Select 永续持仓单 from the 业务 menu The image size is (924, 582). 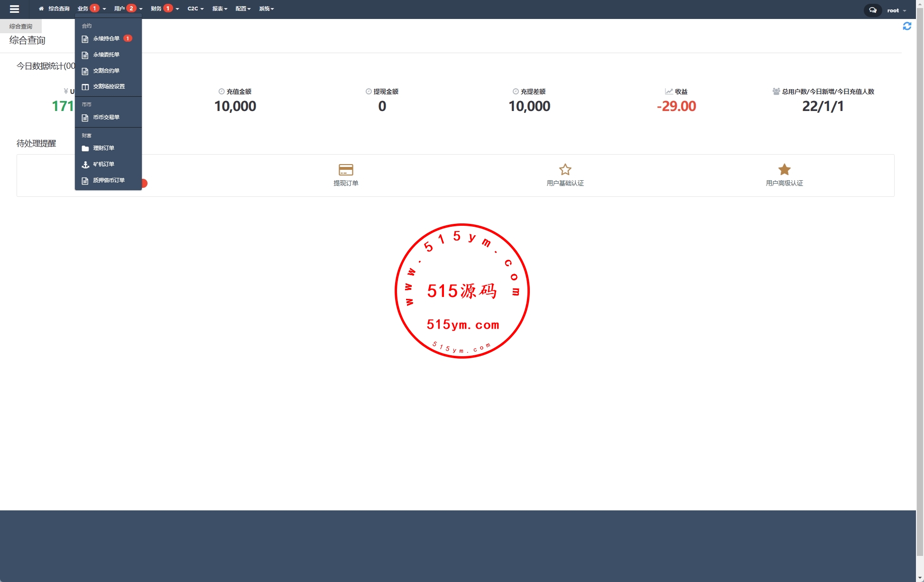click(x=106, y=39)
